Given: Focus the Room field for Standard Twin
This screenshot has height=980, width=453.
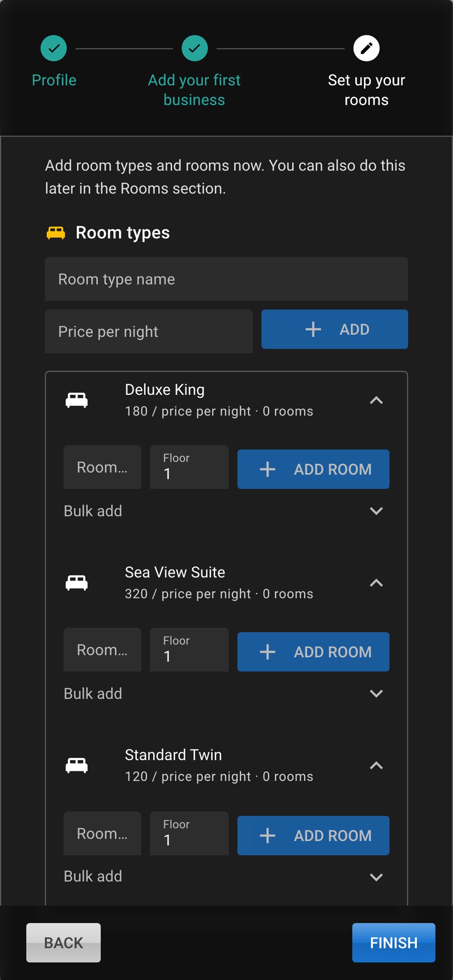Looking at the screenshot, I should click(x=102, y=833).
